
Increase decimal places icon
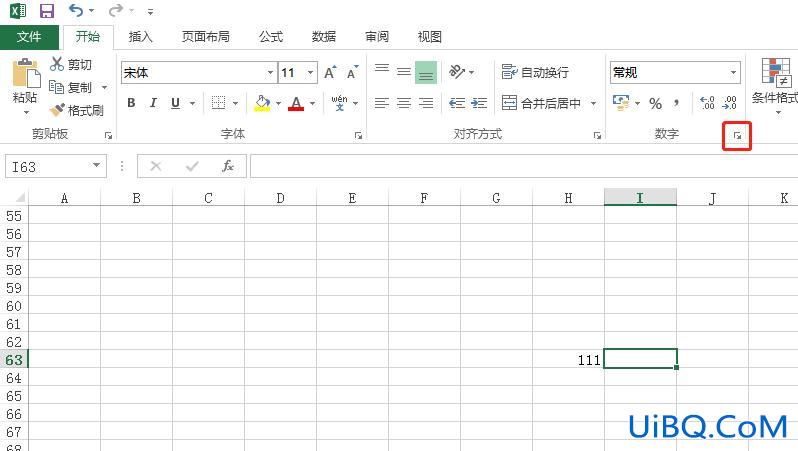707,103
